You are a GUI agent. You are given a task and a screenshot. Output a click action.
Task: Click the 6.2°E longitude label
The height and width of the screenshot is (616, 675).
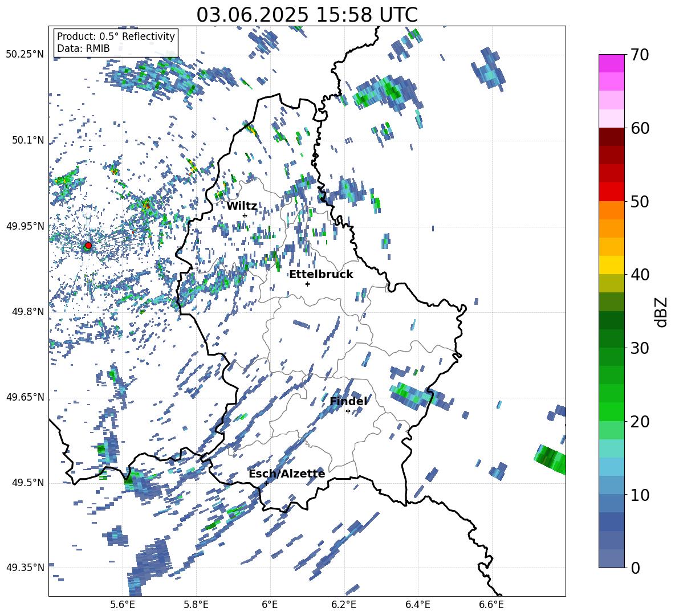point(344,605)
